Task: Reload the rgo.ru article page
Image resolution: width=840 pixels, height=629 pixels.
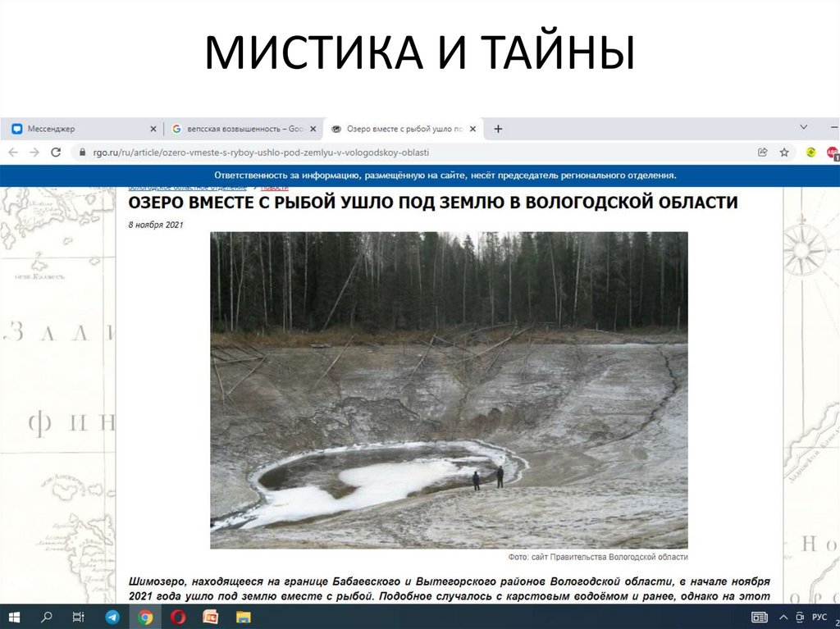Action: click(55, 153)
